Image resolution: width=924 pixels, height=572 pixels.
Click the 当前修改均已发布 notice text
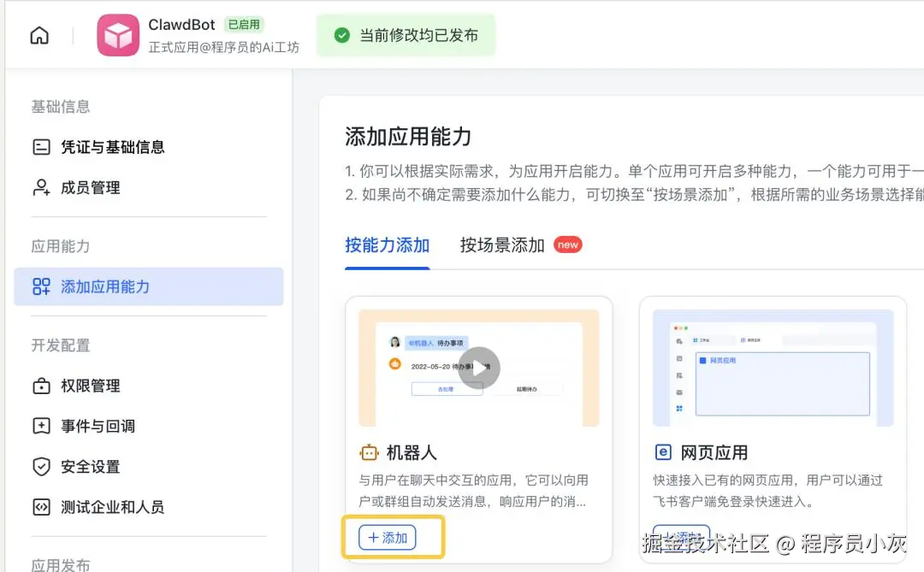[x=419, y=35]
